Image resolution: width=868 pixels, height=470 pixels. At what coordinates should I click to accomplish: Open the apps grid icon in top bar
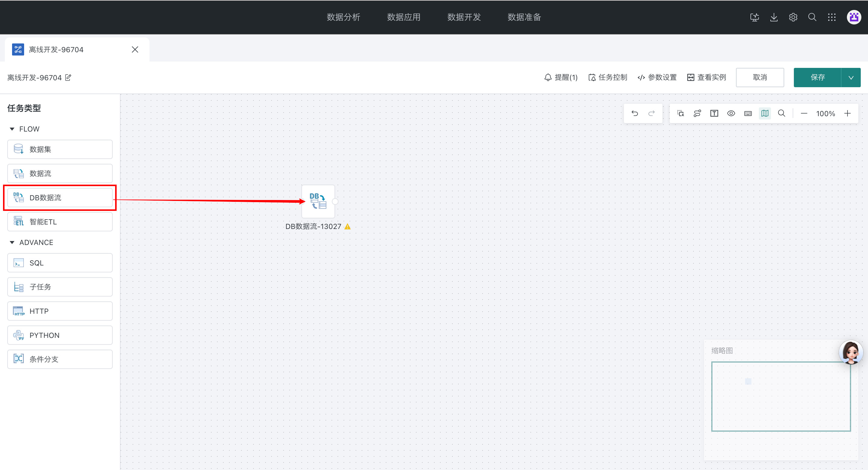[832, 17]
